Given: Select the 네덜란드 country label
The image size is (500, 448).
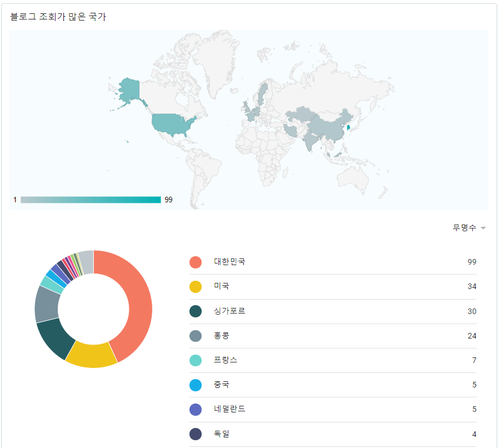Looking at the screenshot, I should tap(229, 409).
